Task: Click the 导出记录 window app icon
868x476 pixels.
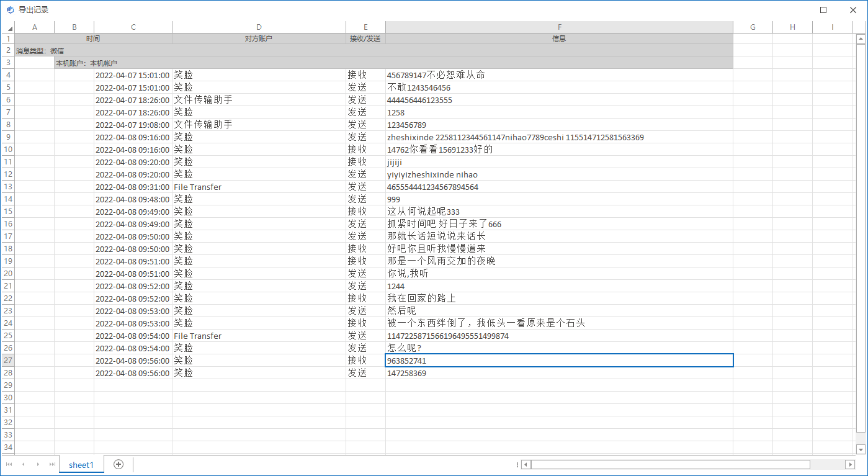Action: [x=10, y=10]
